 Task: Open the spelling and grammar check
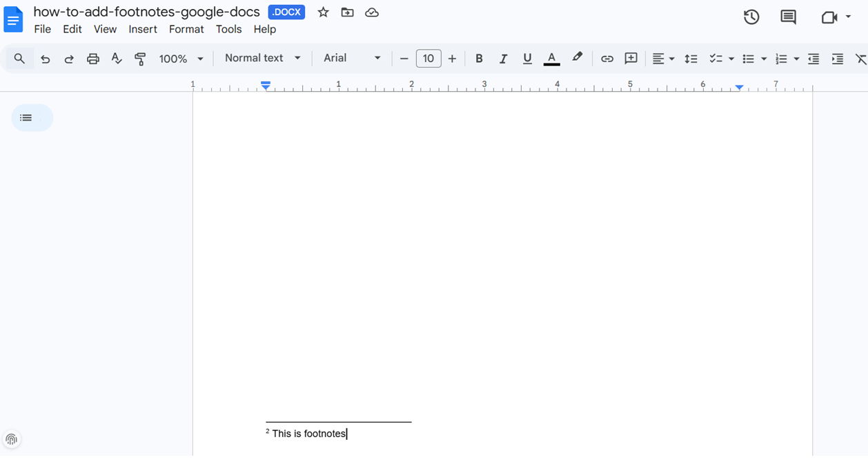pos(116,59)
